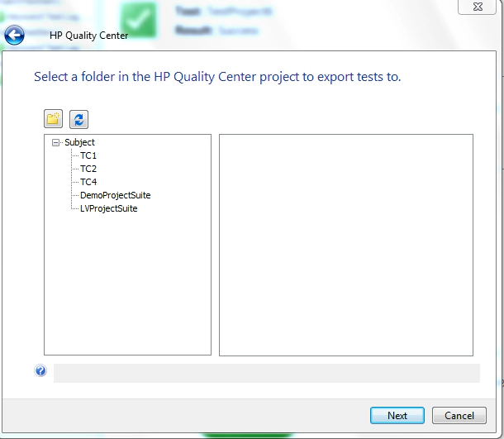Highlight the LVProjectSuite folder

[x=108, y=208]
